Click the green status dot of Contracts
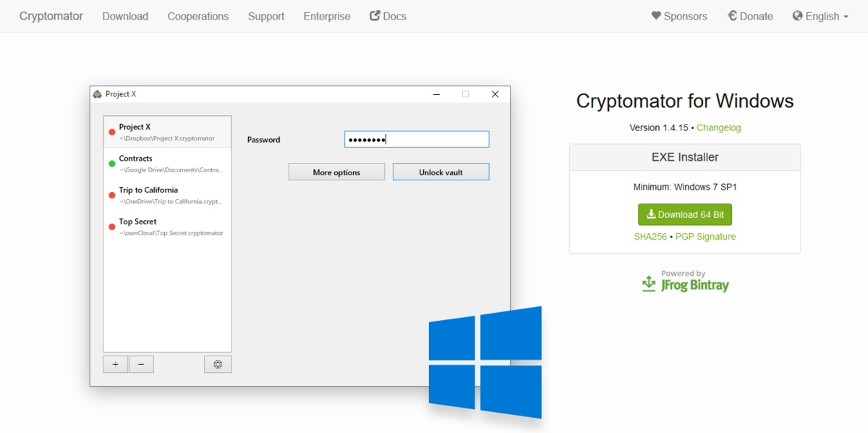This screenshot has width=868, height=433. 112,164
